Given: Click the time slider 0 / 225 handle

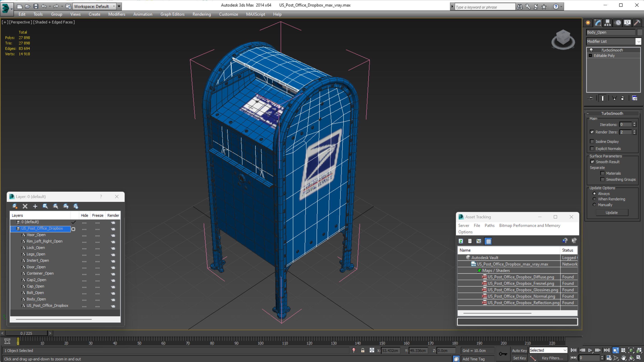Looking at the screenshot, I should (26, 333).
